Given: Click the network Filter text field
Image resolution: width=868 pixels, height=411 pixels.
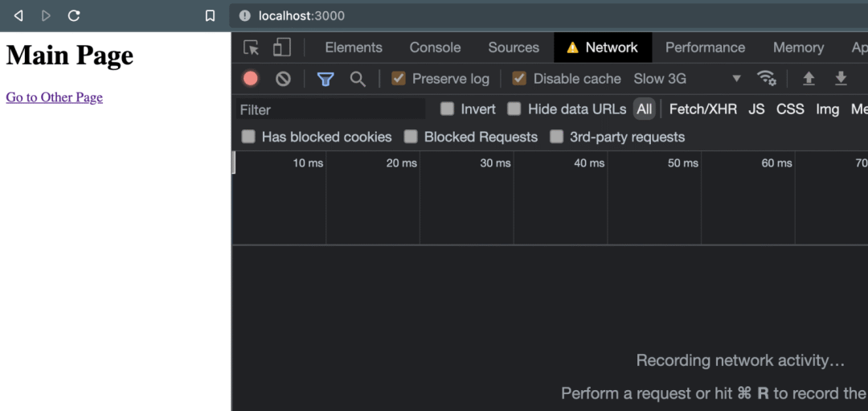Looking at the screenshot, I should tap(331, 109).
